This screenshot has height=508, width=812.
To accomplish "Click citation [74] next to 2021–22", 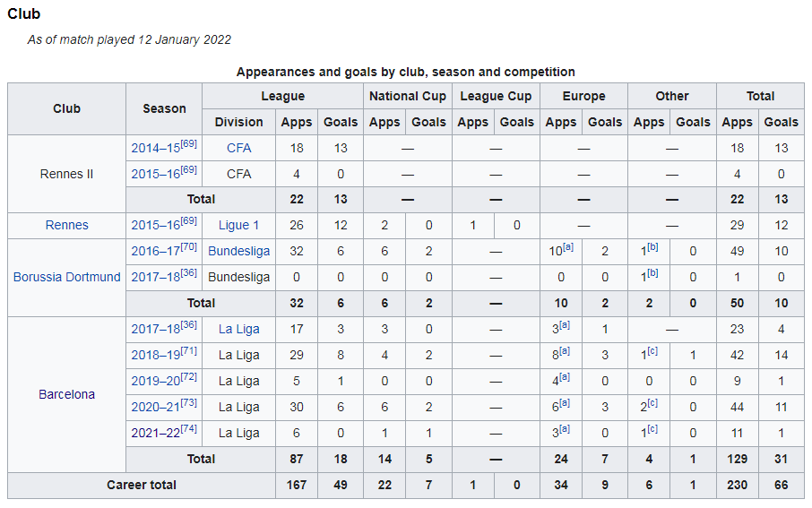I will click(x=189, y=429).
